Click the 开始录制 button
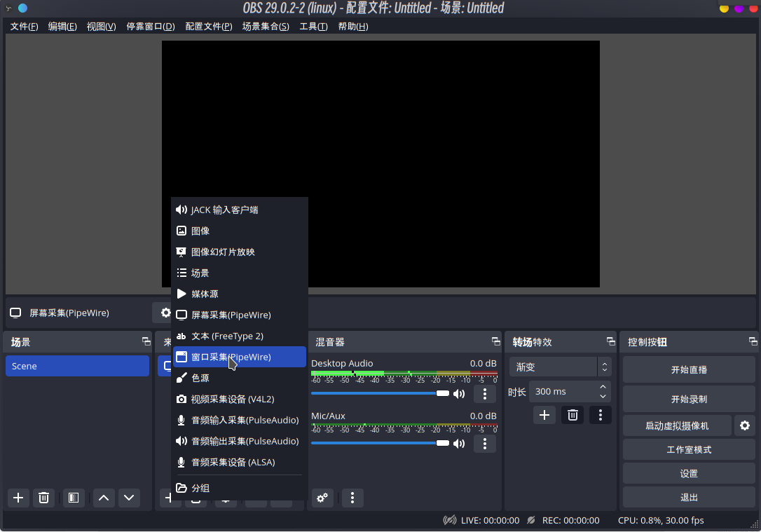This screenshot has width=761, height=532. tap(688, 399)
